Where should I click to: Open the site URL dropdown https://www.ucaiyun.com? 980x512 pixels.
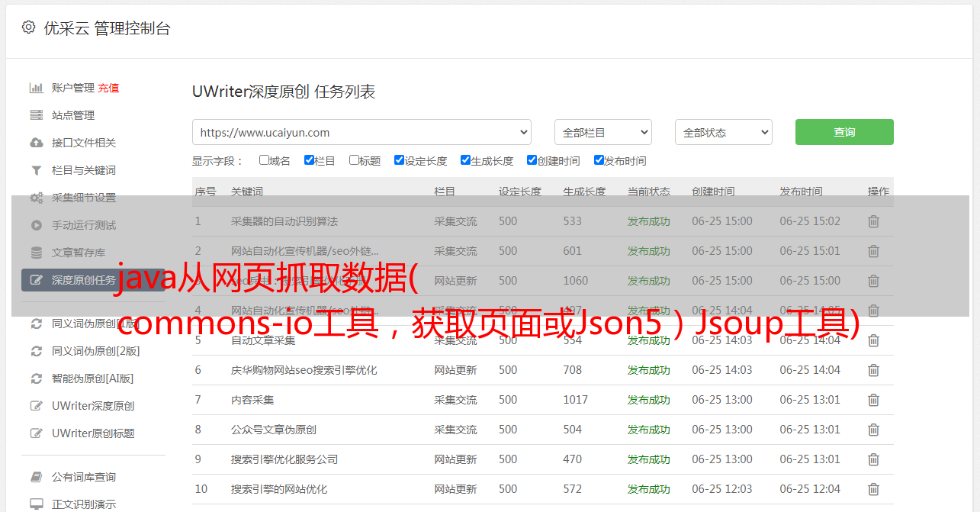pos(361,132)
